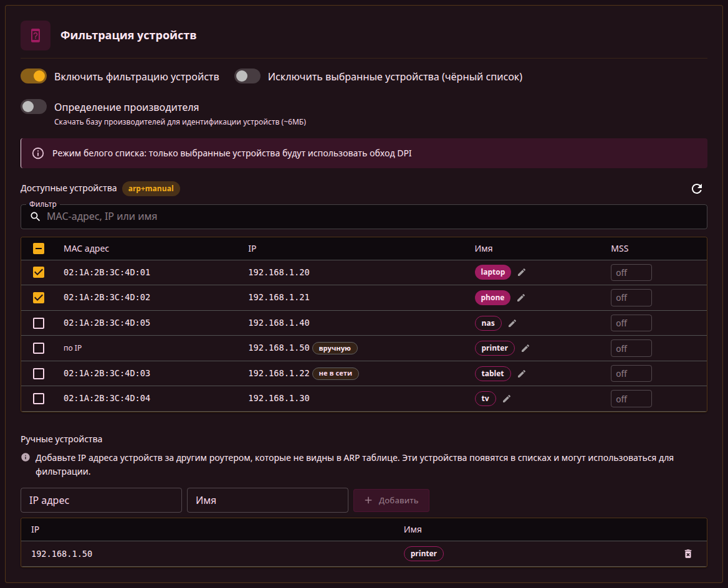
Task: Click MAC address 02:1A:2B:3C:4D:05
Action: click(x=107, y=323)
